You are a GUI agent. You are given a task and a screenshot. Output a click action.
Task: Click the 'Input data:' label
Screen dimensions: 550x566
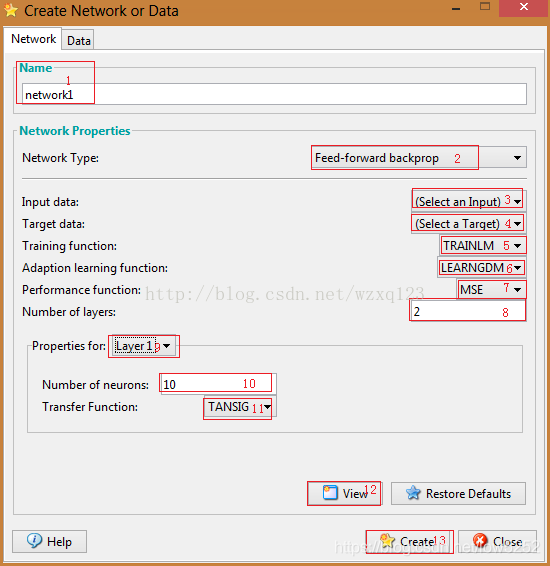point(50,201)
